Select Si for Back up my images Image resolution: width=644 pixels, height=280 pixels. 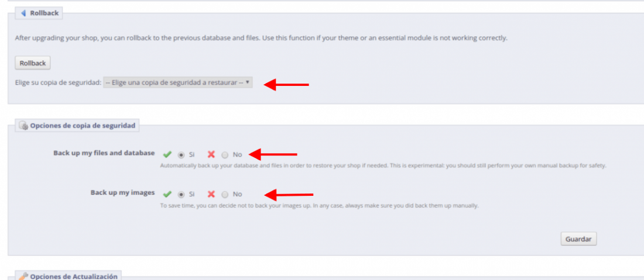click(181, 194)
